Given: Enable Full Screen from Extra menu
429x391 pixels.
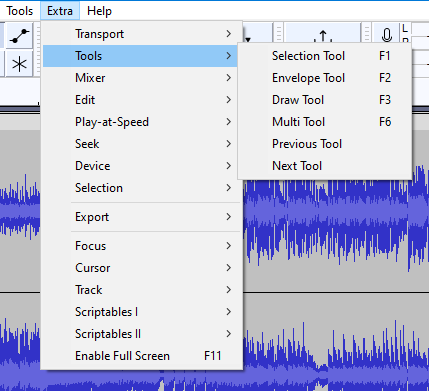Looking at the screenshot, I should [x=141, y=356].
